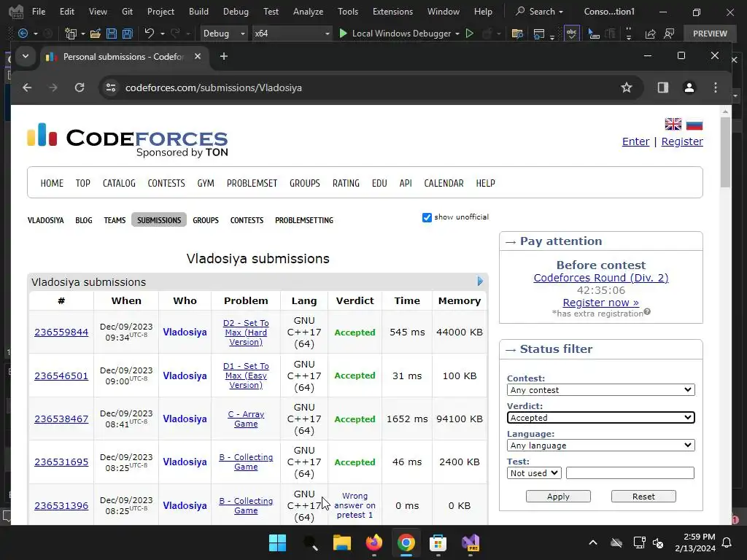Click Visual Studio Save icon
The height and width of the screenshot is (560, 747).
[x=112, y=34]
